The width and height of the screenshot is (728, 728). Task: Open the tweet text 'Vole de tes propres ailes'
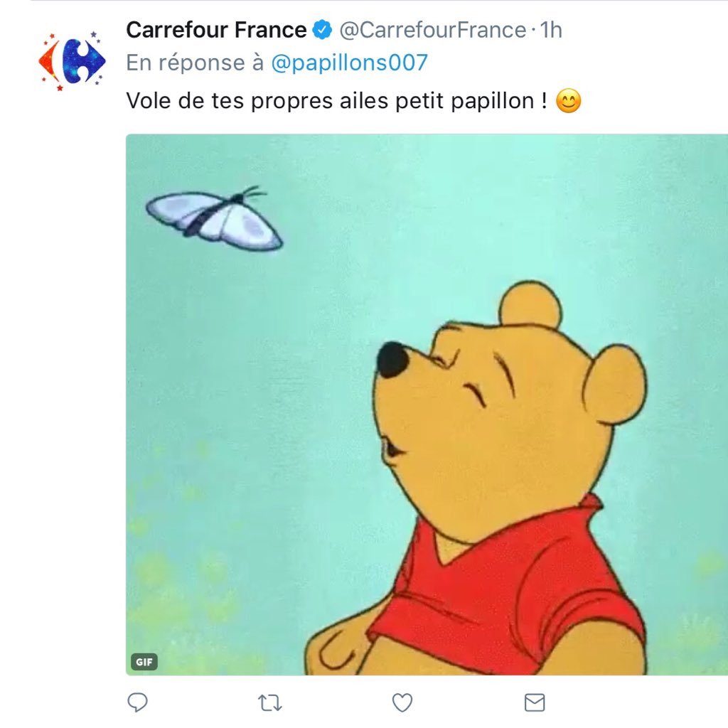[257, 101]
